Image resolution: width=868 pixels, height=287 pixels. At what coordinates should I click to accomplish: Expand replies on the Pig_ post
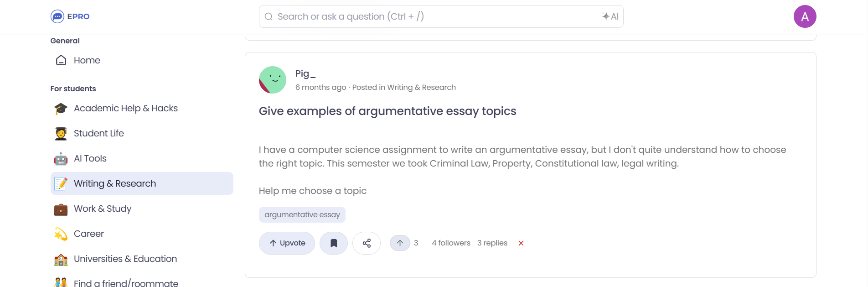click(x=492, y=243)
